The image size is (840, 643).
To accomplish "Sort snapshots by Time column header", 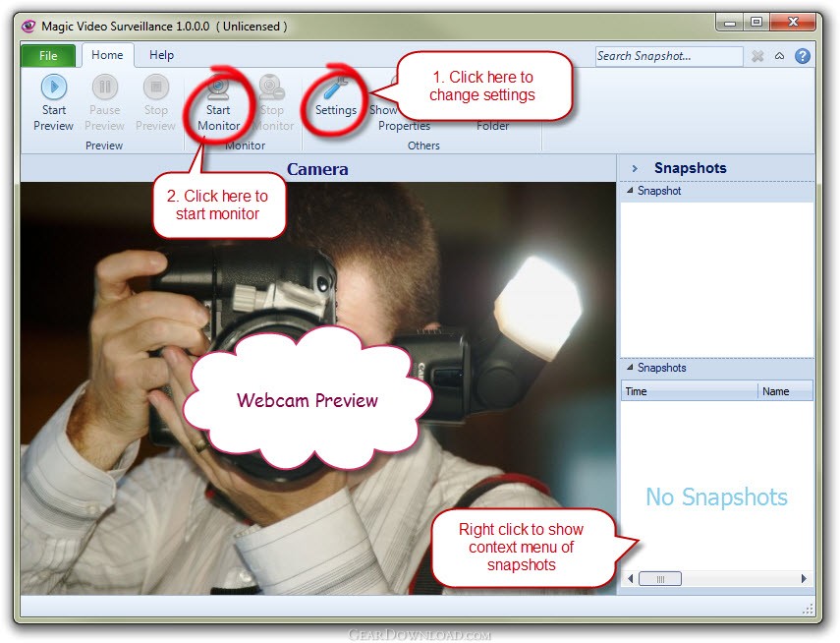I will coord(689,391).
